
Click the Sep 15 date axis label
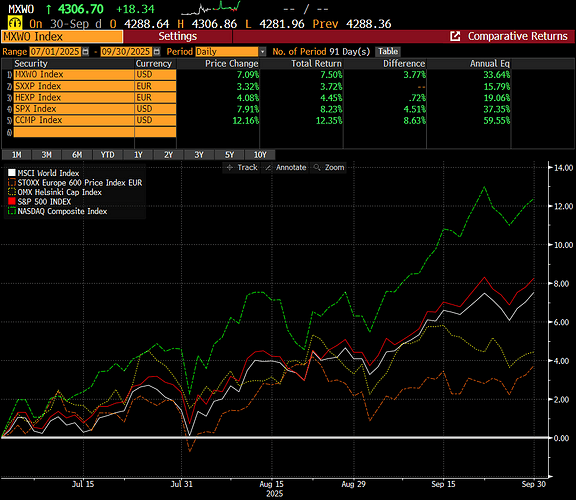tap(443, 484)
